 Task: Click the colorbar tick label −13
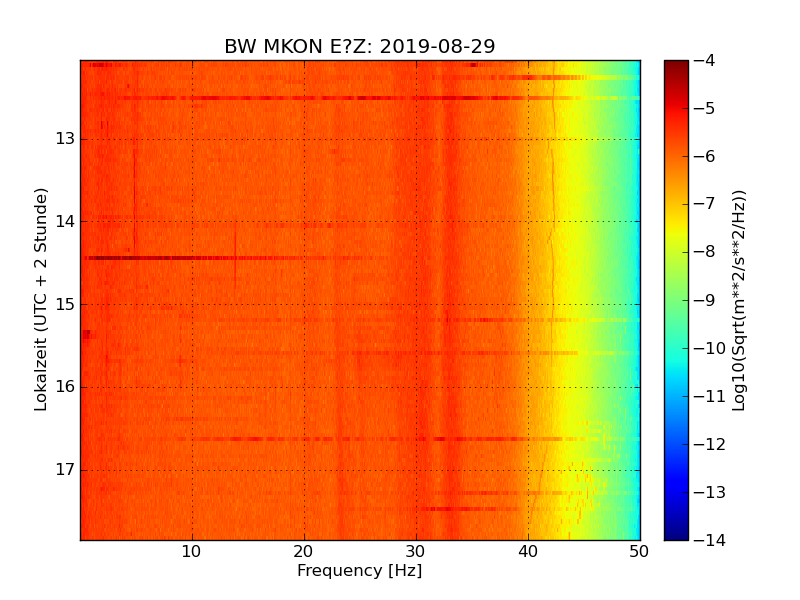pos(710,492)
